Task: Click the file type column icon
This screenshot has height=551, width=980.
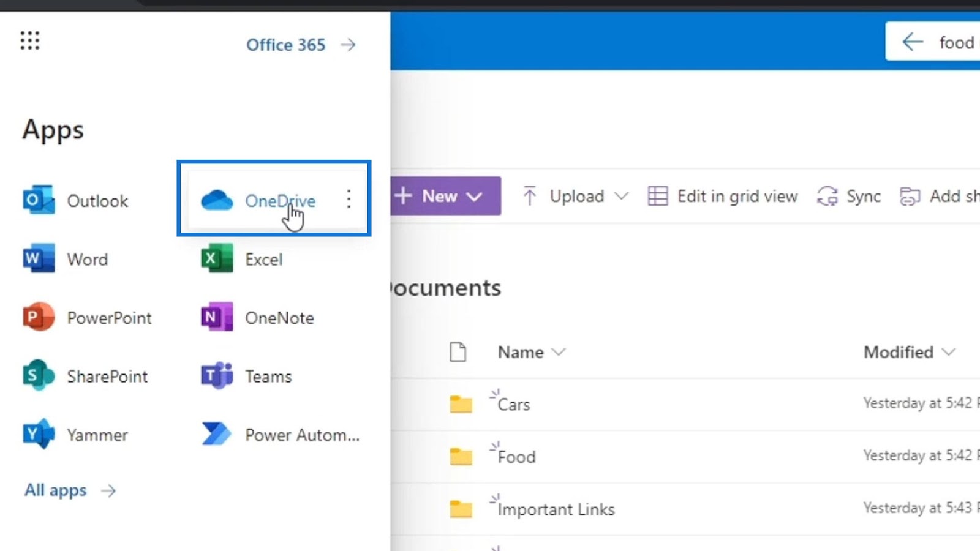Action: pos(458,352)
